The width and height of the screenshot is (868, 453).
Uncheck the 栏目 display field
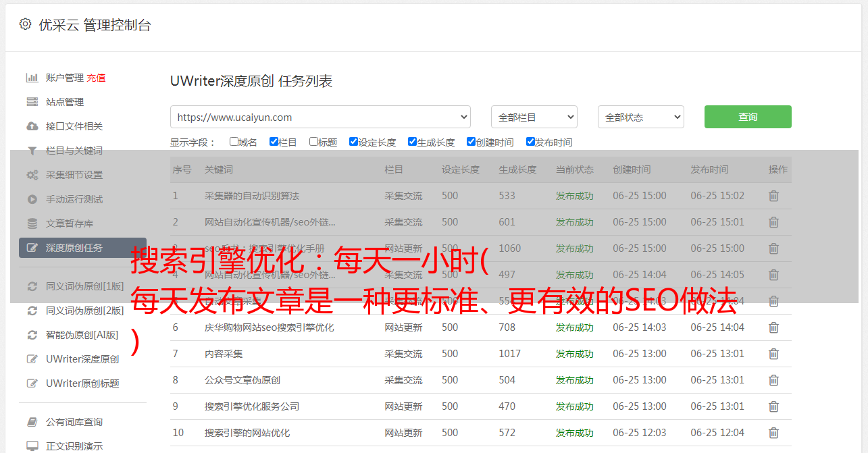[274, 142]
